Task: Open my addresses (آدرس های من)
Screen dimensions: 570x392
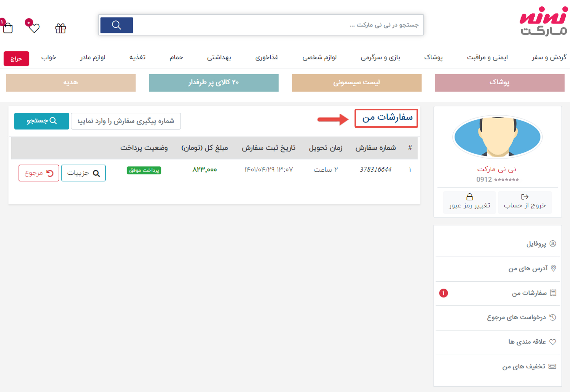Action: 528,268
